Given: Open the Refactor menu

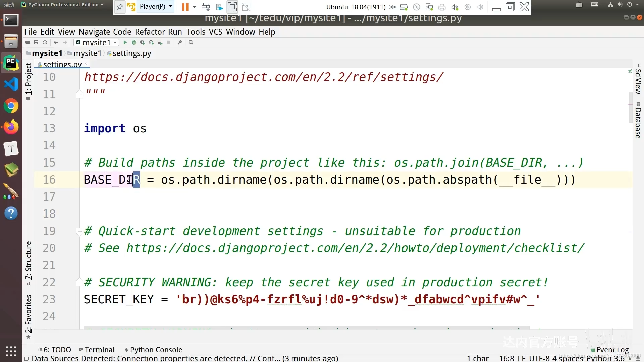Looking at the screenshot, I should (150, 32).
